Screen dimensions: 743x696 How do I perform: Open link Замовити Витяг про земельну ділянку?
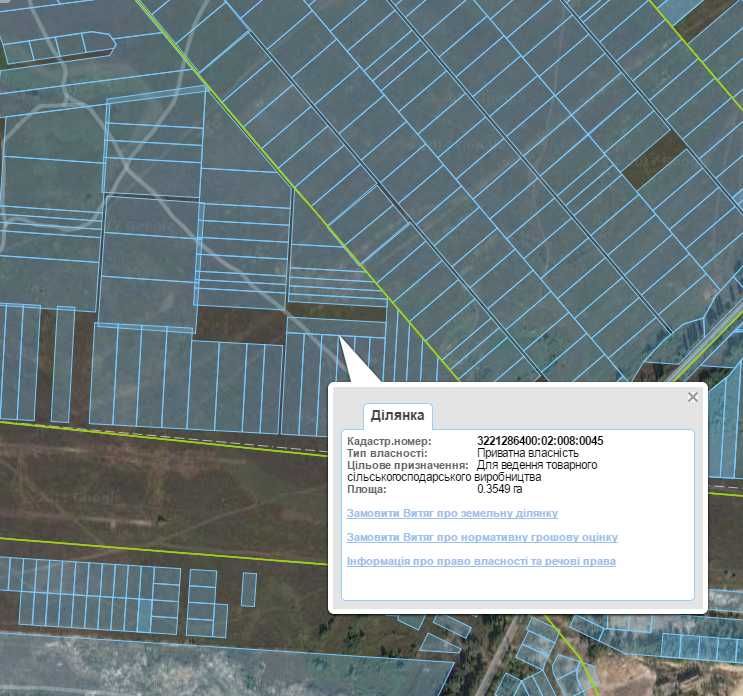[453, 513]
